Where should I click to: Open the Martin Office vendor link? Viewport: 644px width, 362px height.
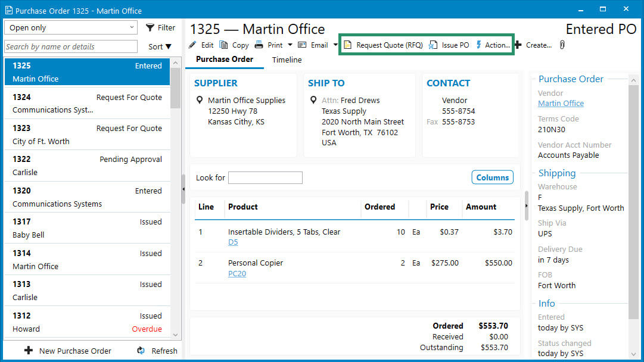pyautogui.click(x=561, y=104)
